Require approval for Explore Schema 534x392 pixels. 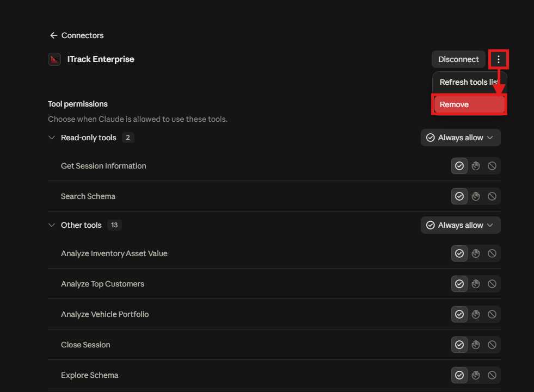click(x=476, y=375)
